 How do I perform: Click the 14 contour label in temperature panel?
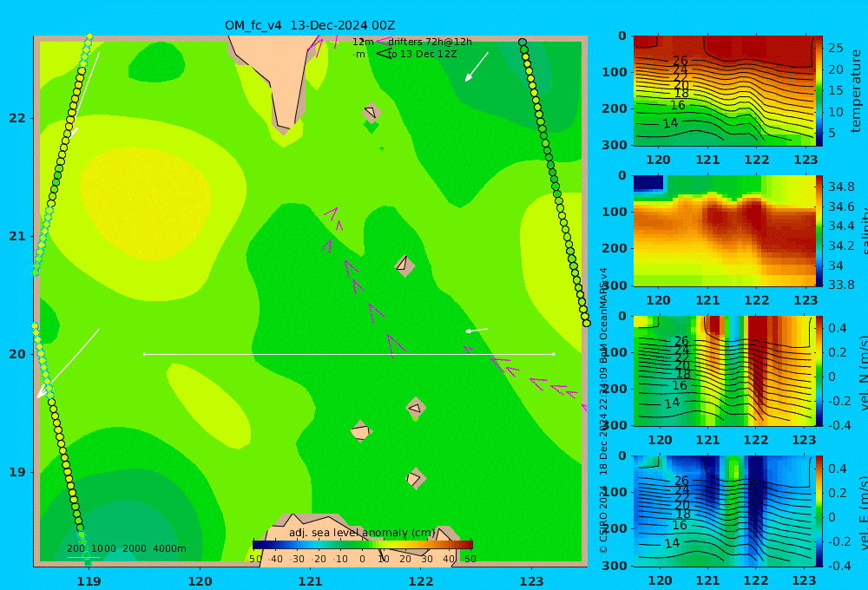(x=670, y=123)
